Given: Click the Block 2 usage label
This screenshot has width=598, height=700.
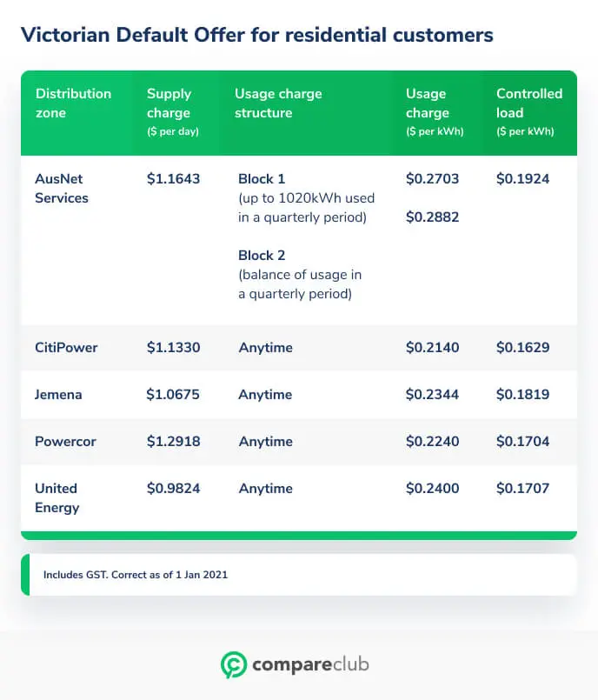Looking at the screenshot, I should click(262, 256).
